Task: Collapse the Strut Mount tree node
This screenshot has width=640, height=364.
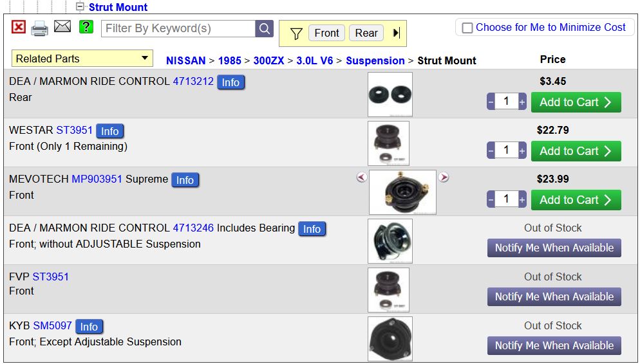Action: click(x=80, y=6)
